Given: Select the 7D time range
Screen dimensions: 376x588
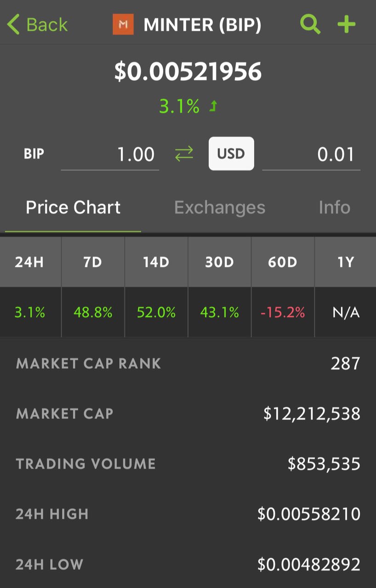Looking at the screenshot, I should (93, 262).
